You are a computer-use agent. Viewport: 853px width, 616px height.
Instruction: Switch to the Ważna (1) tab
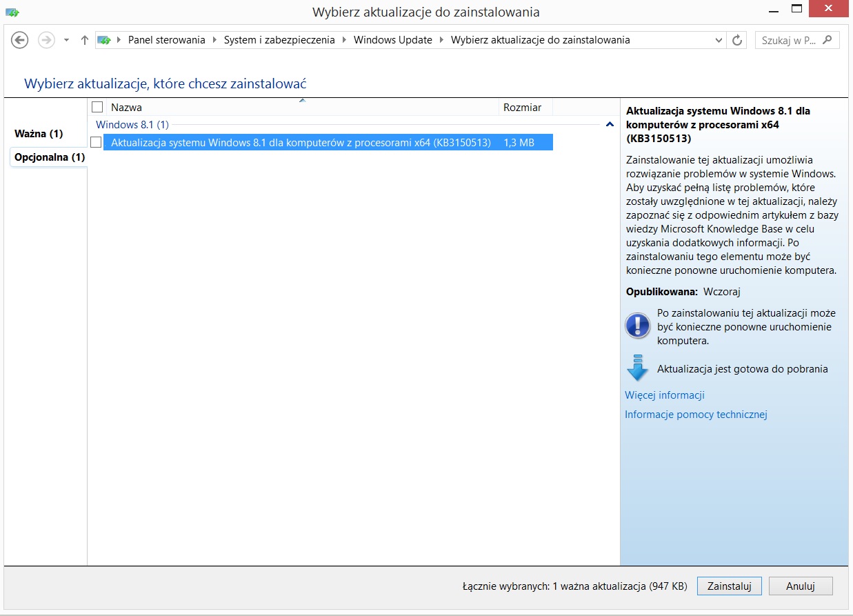tap(39, 133)
